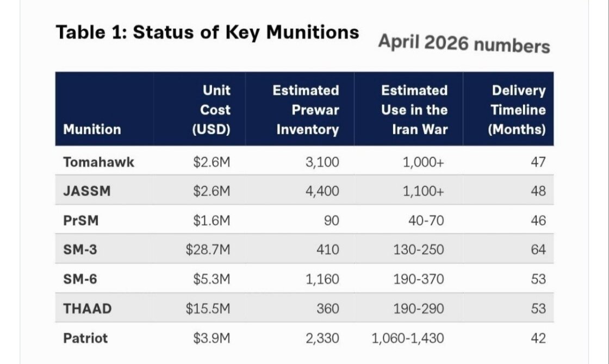Click the JASSM row label
Viewport: 609px width, 364px height.
(87, 191)
